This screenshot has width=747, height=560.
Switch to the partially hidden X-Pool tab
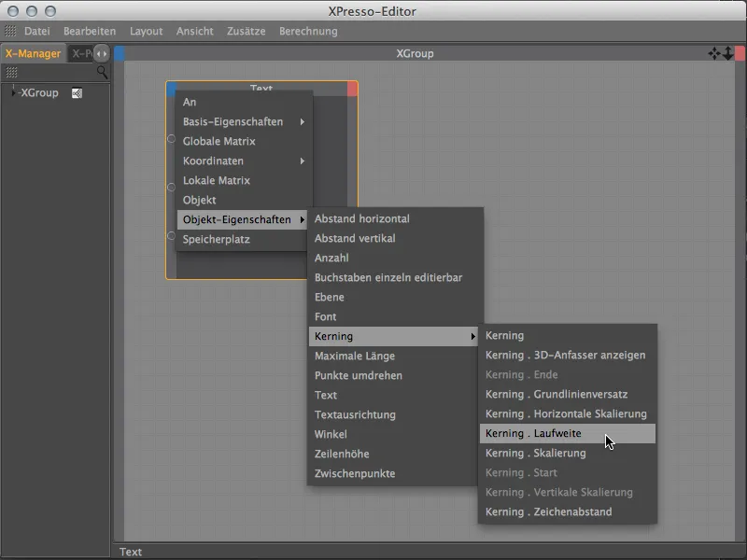pos(81,53)
